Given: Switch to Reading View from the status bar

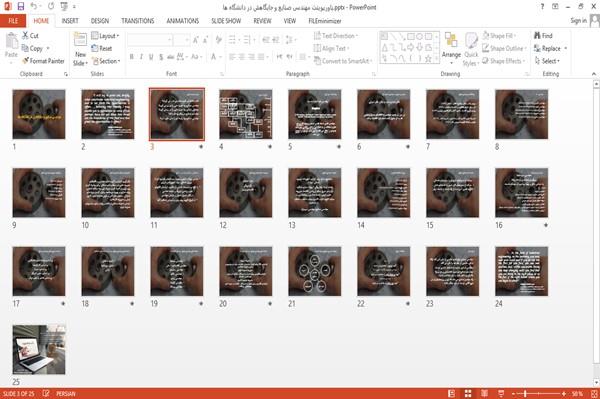Looking at the screenshot, I should pyautogui.click(x=484, y=394).
